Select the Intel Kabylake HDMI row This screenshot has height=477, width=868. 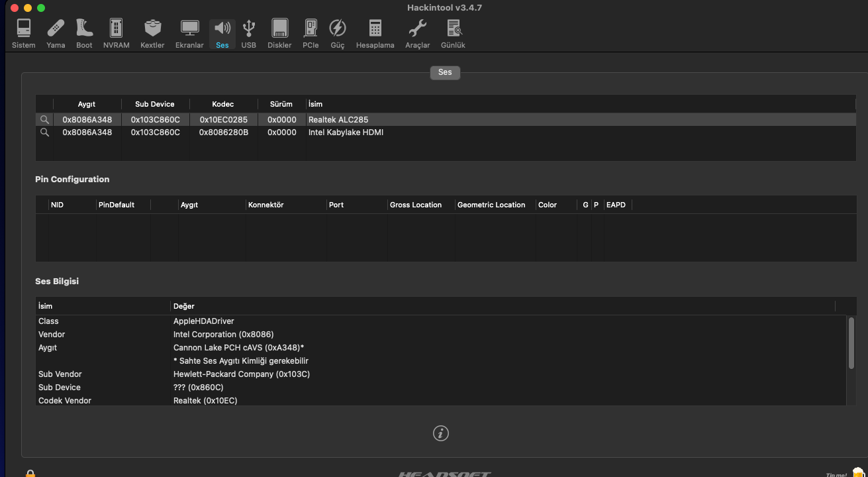346,132
